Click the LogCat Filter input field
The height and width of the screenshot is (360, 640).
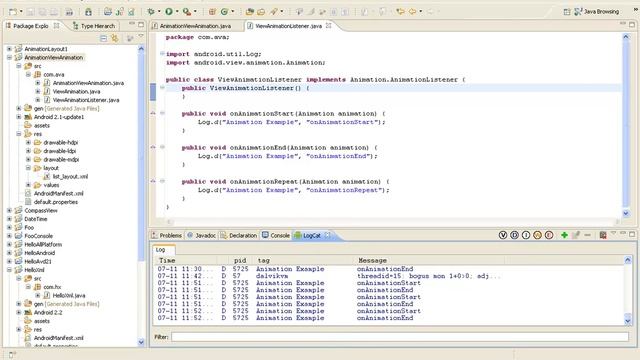pyautogui.click(x=400, y=337)
